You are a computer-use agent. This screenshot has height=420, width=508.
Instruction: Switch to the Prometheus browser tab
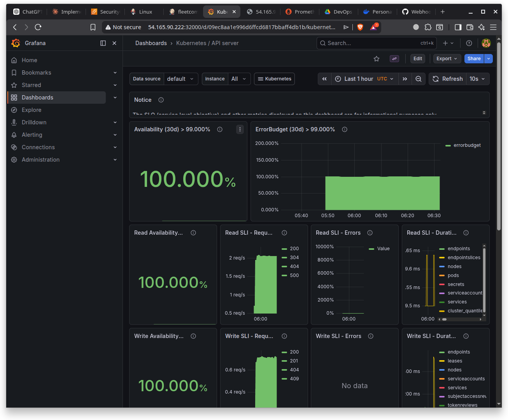(300, 12)
